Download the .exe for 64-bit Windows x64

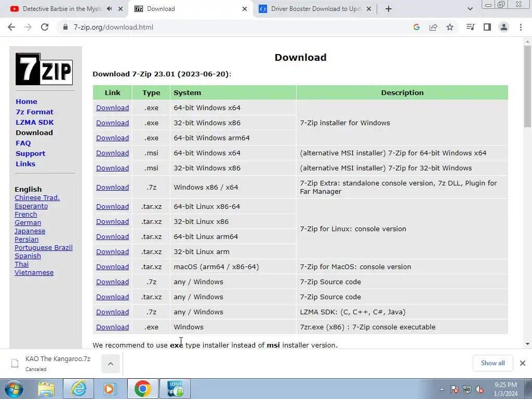tap(112, 108)
